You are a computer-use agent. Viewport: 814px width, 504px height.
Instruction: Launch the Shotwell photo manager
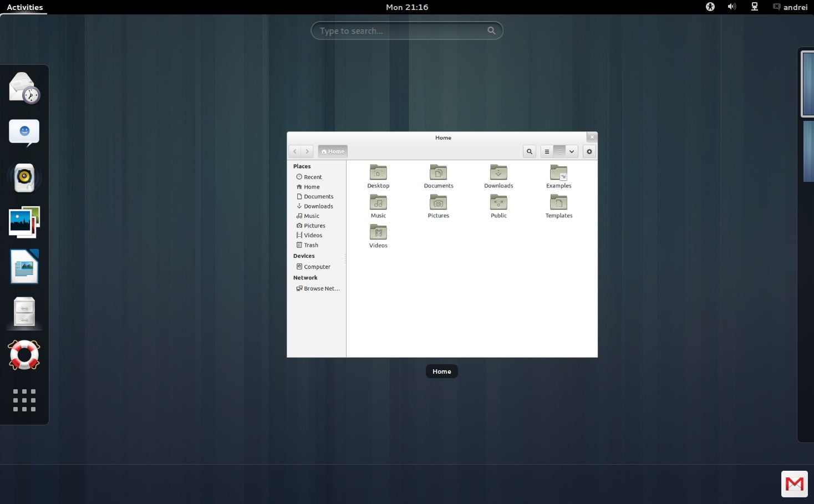24,221
